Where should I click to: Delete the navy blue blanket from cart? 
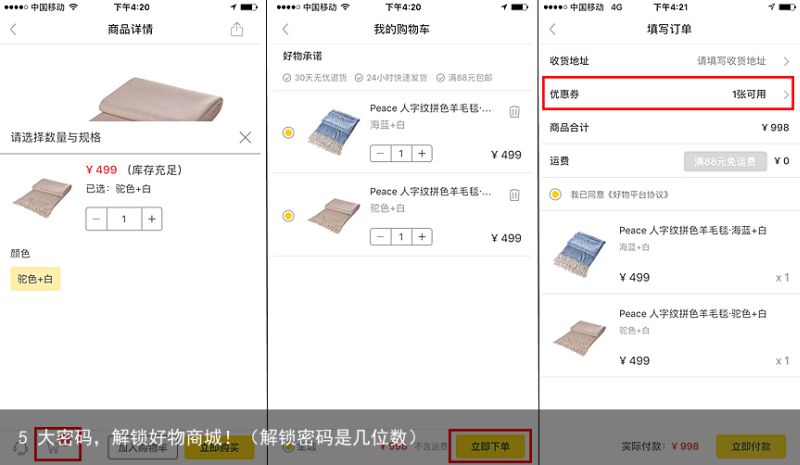click(514, 111)
